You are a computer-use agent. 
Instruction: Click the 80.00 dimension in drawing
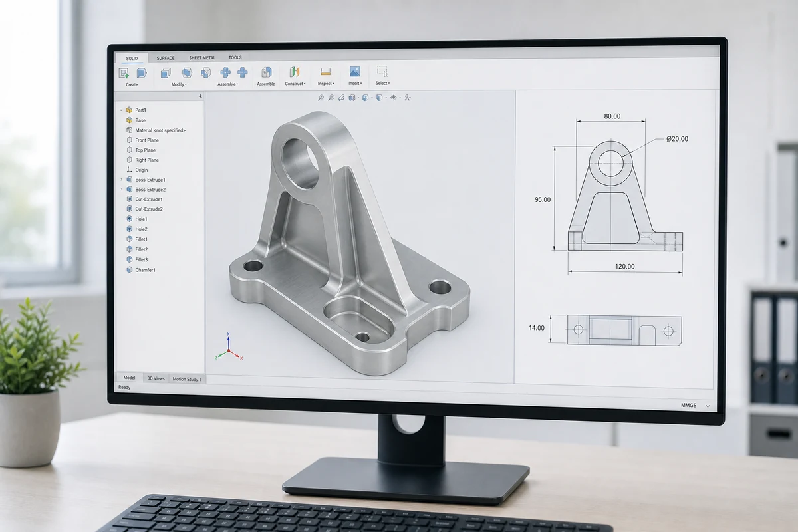612,116
